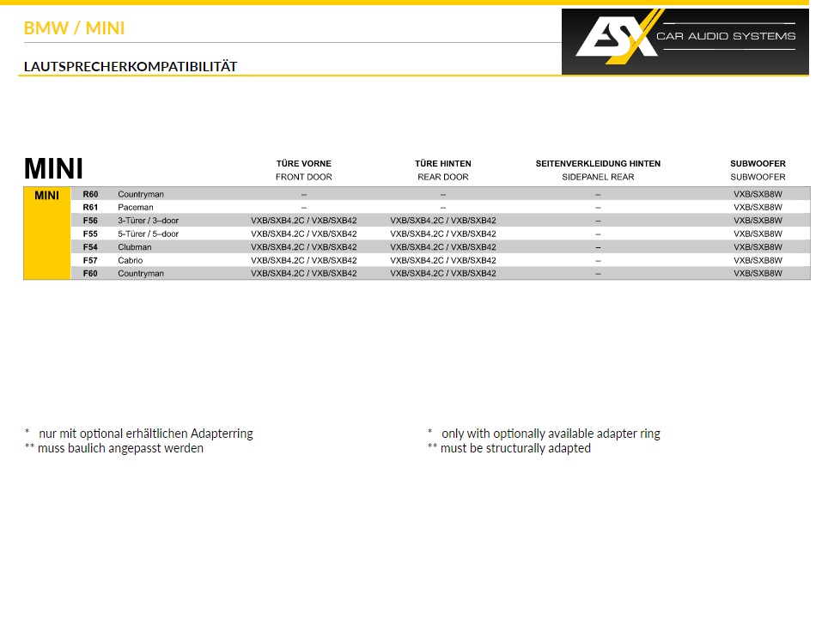The height and width of the screenshot is (625, 840).
Task: Click the ESX Car Audio Systems logo
Action: tap(685, 40)
